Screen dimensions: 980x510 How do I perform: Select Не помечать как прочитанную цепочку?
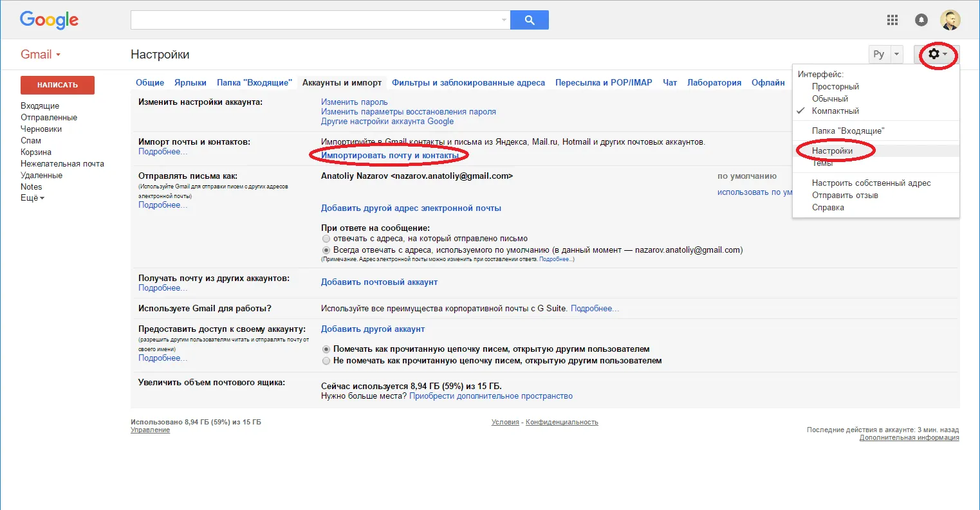326,361
